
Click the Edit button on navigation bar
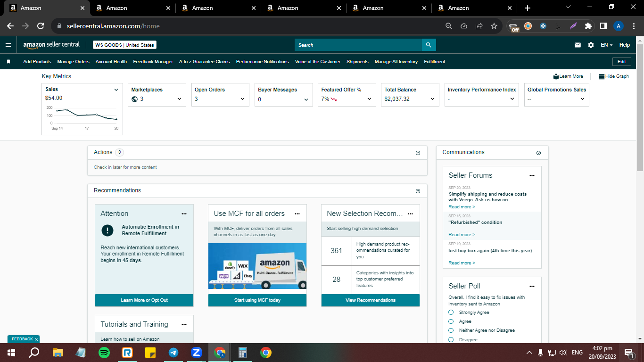pyautogui.click(x=621, y=62)
